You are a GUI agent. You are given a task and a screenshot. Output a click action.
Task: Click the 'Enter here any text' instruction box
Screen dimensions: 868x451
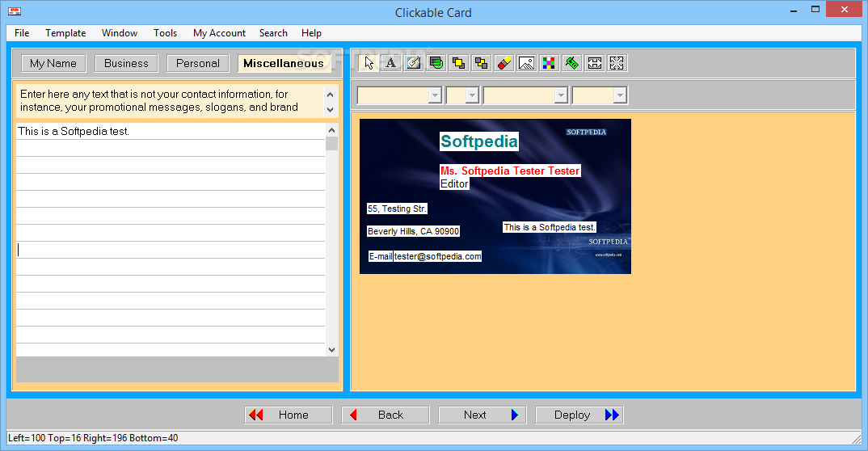(x=171, y=101)
